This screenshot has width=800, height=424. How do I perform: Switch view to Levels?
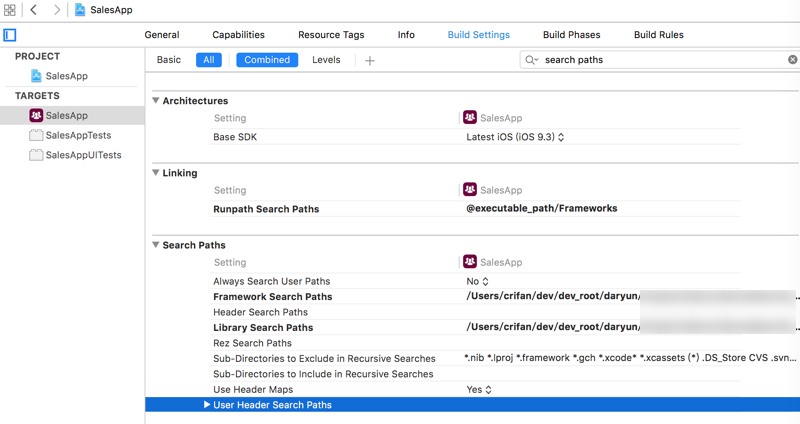point(326,60)
